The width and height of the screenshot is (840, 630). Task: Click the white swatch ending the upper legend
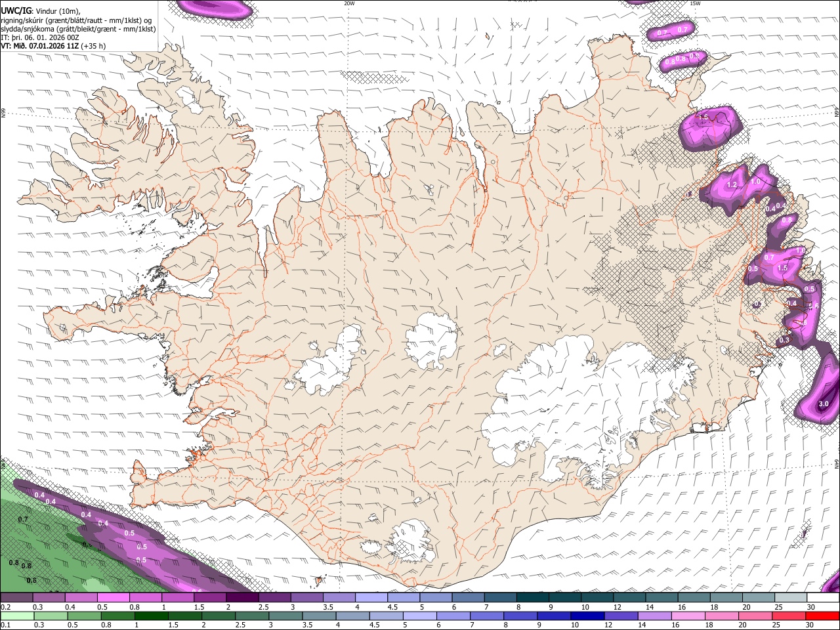[822, 598]
